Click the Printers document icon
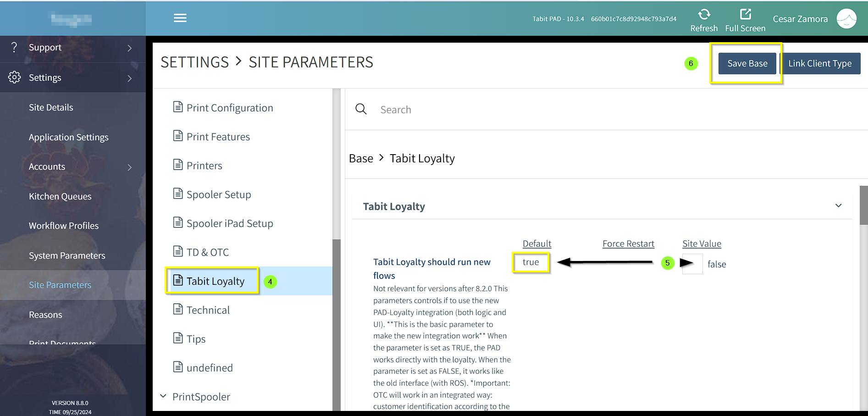The image size is (868, 416). point(178,165)
